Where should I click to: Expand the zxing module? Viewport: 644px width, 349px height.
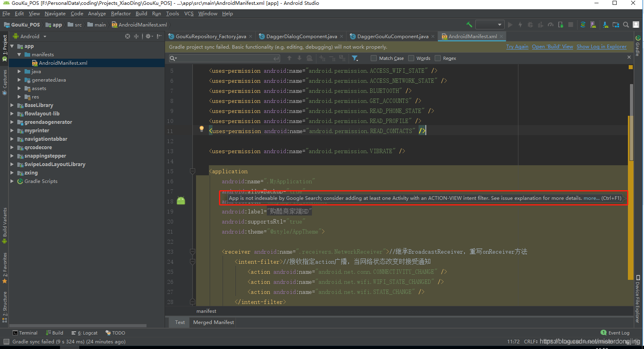pos(12,172)
